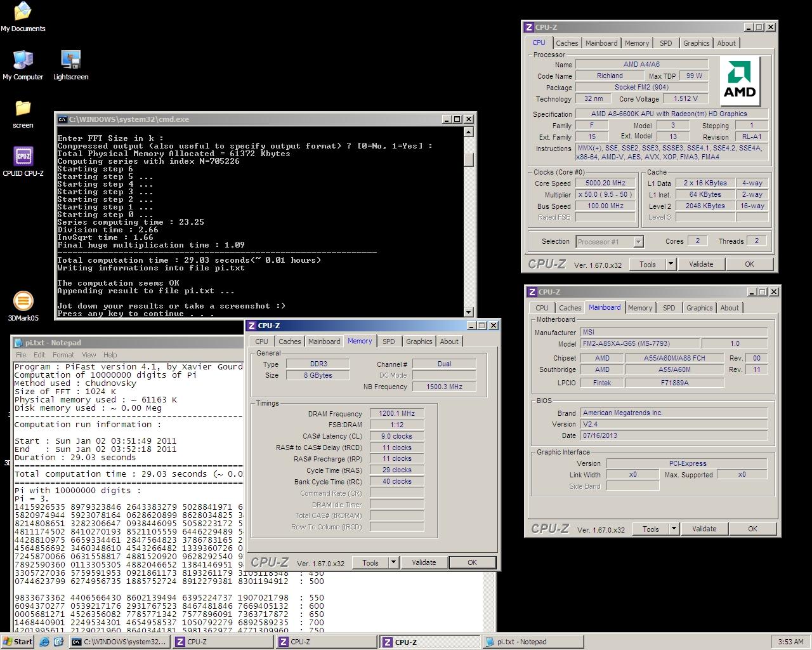This screenshot has height=650, width=812.
Task: Open the Format menu in Notepad
Action: point(63,355)
